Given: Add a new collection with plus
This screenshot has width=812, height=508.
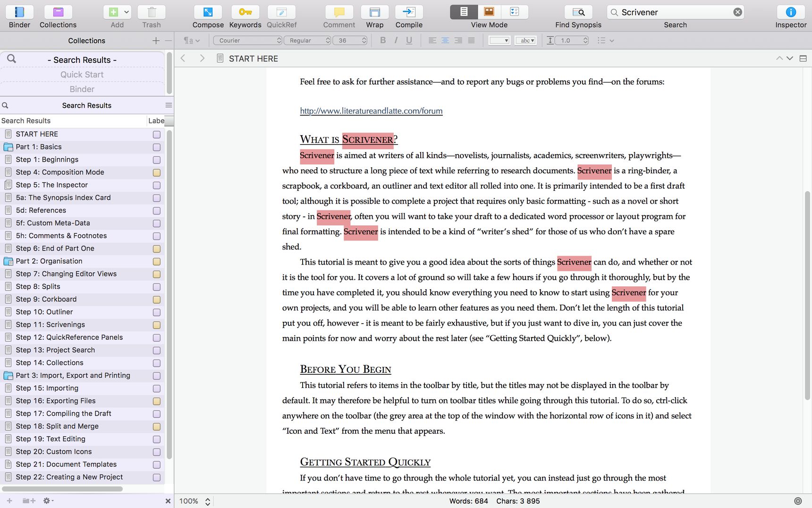Looking at the screenshot, I should (156, 41).
